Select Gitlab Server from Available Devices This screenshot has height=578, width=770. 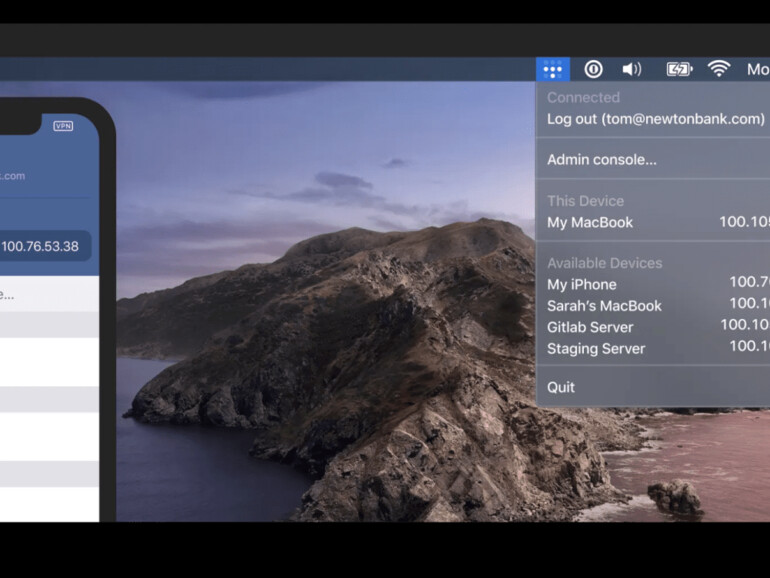589,327
